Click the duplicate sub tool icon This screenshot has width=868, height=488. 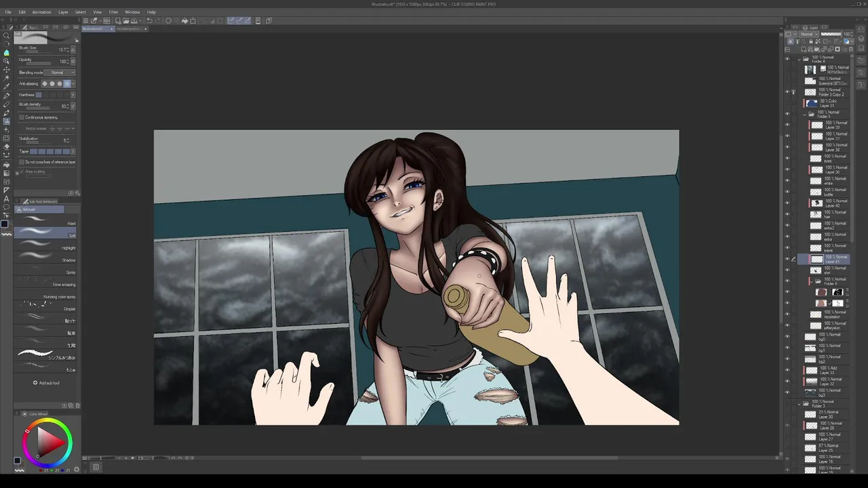point(71,406)
